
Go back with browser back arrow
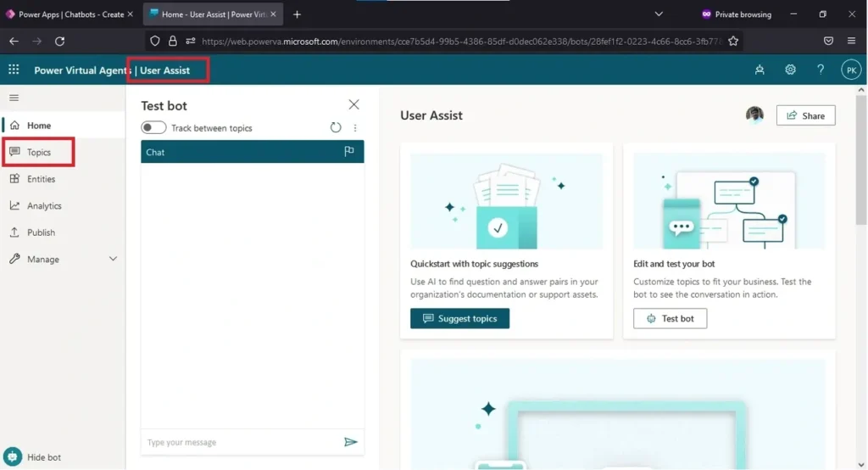14,41
